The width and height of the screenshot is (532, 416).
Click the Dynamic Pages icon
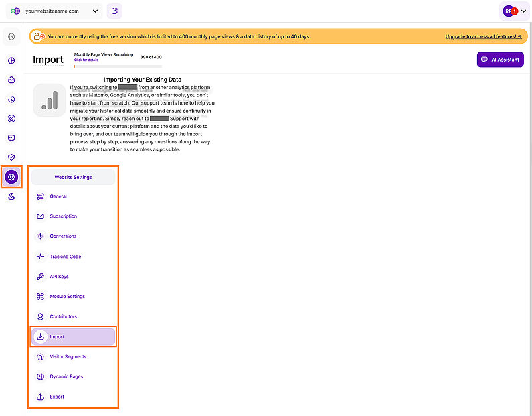[40, 376]
